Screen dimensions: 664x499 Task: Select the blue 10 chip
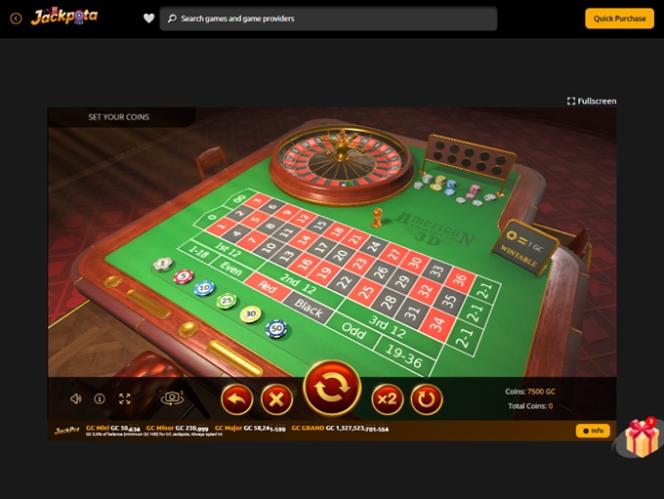tap(205, 288)
